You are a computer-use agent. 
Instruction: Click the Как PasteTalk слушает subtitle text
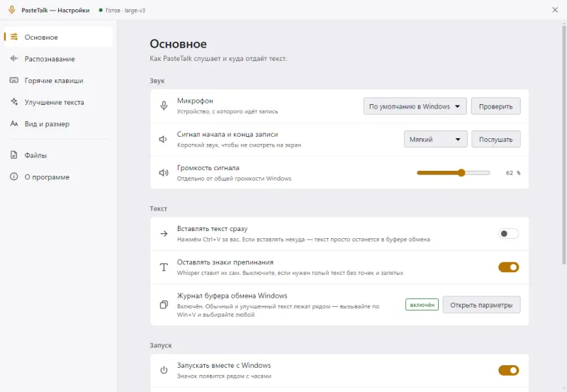click(x=218, y=58)
